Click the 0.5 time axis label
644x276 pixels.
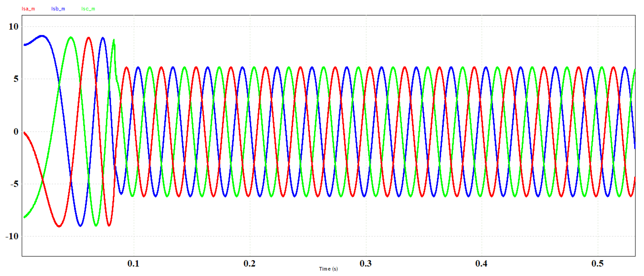597,264
